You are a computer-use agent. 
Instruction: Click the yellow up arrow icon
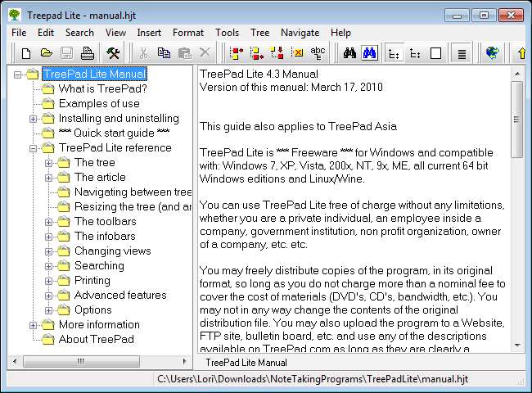522,53
